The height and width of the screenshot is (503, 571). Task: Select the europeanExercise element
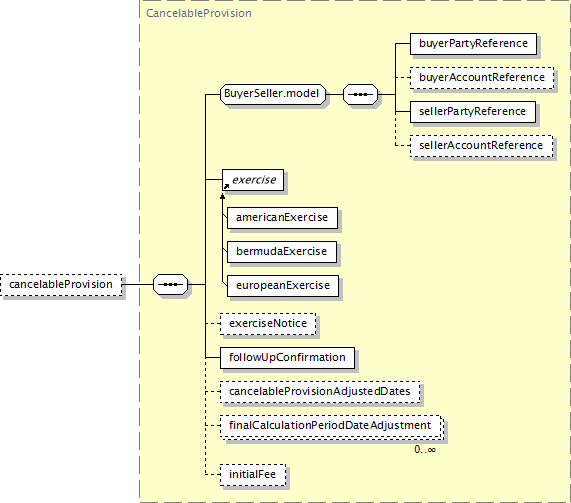283,286
